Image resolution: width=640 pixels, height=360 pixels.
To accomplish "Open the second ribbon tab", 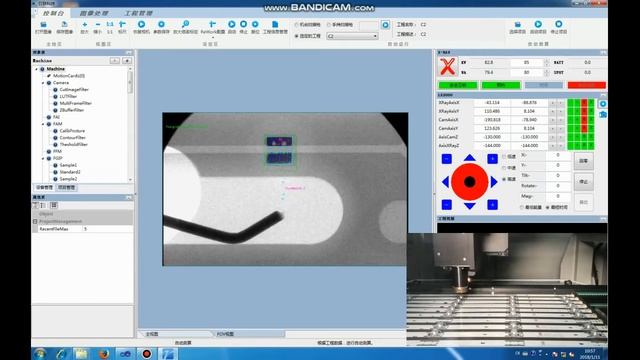I will 94,13.
